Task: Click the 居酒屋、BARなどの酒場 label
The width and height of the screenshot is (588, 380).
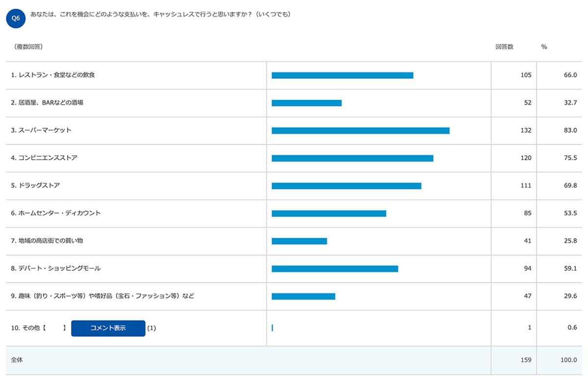Action: (x=47, y=103)
